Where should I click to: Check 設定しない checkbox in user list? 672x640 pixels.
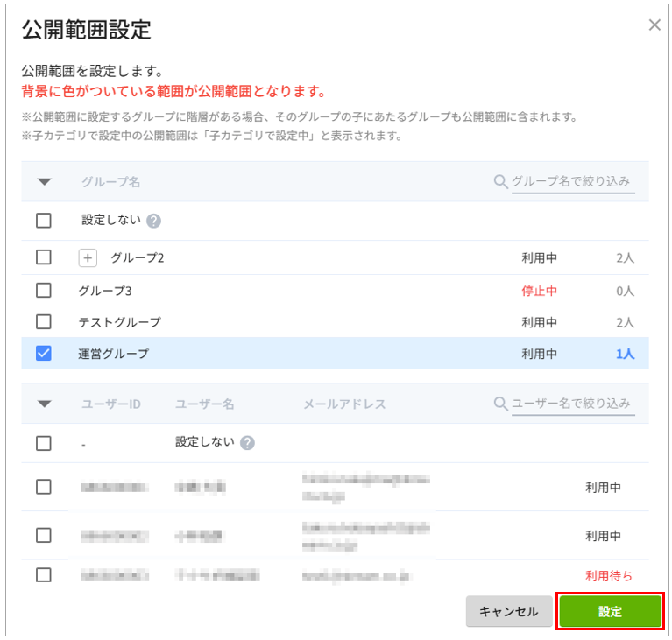[x=44, y=443]
